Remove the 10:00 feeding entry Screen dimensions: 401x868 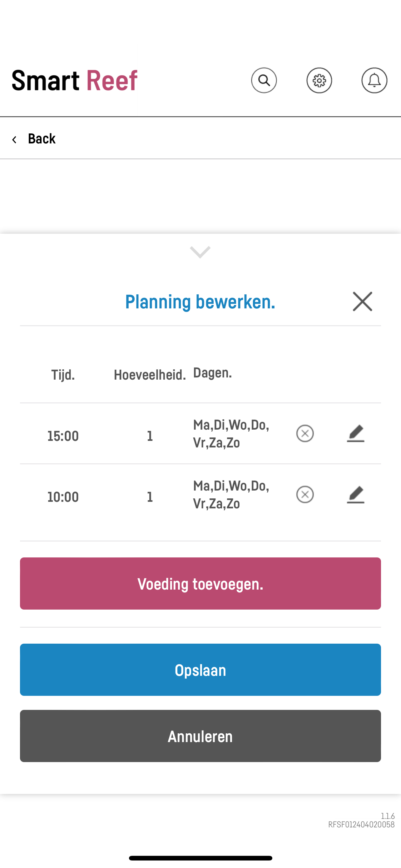point(305,494)
